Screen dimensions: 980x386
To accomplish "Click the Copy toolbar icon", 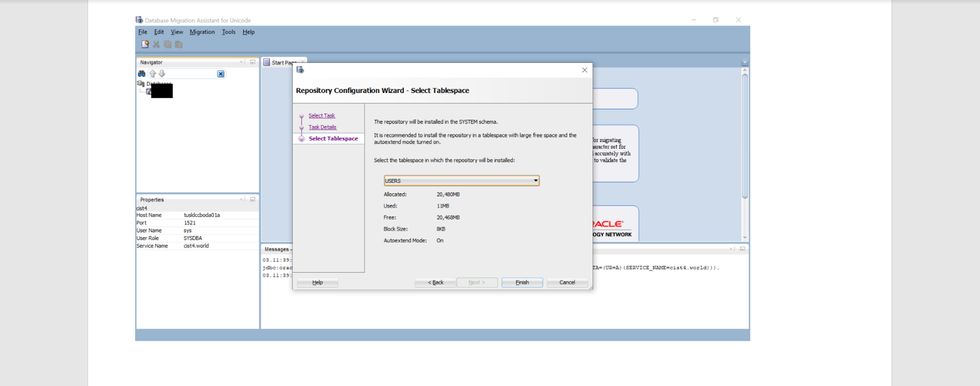I will tap(167, 44).
